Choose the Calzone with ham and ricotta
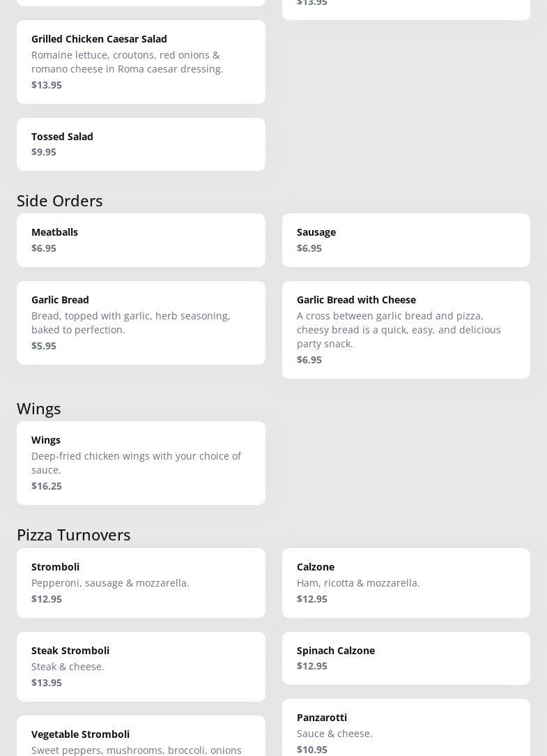547x756 pixels. (406, 583)
